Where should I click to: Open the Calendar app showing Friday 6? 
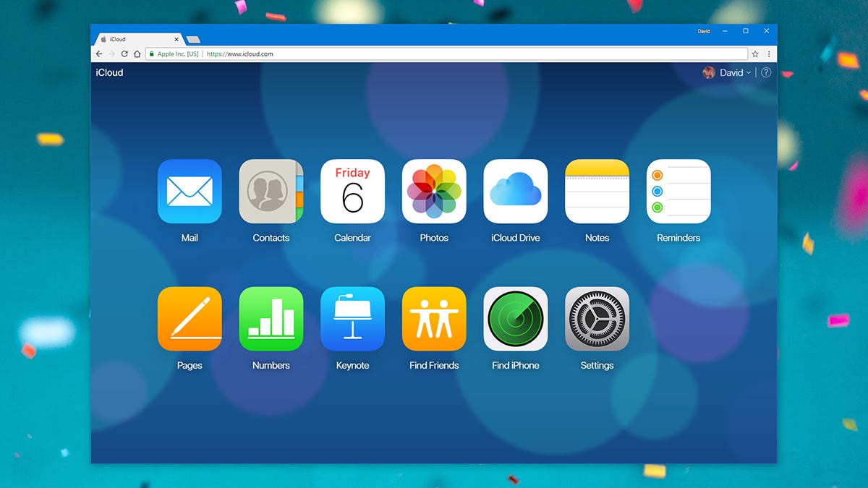352,192
